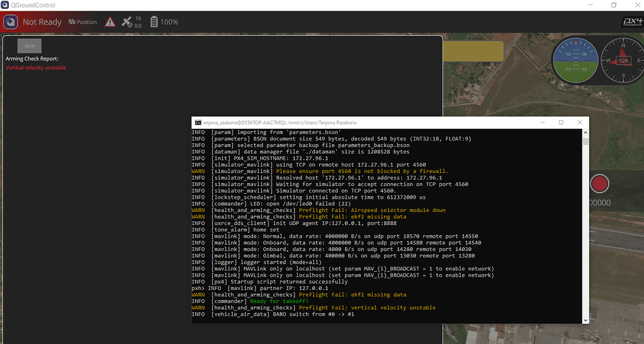
Task: Click the terminal scrollbar down arrow
Action: (585, 319)
